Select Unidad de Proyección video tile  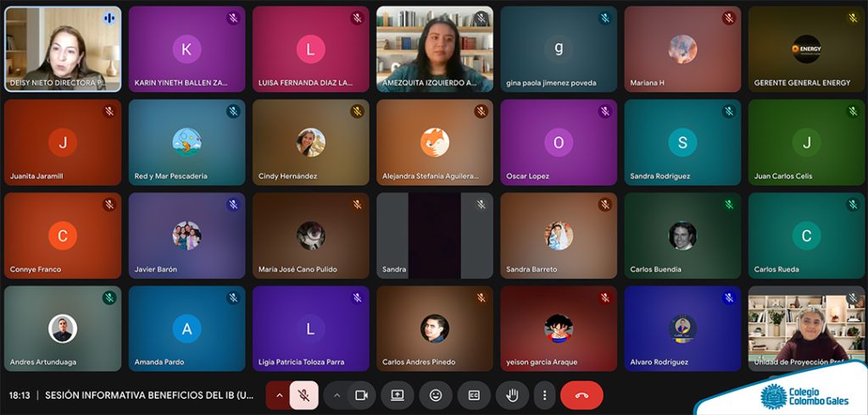807,329
